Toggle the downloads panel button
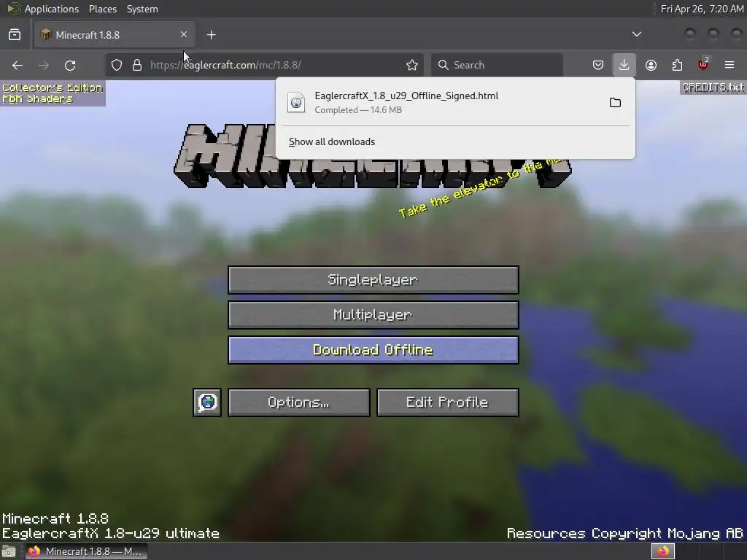The image size is (747, 560). tap(624, 65)
